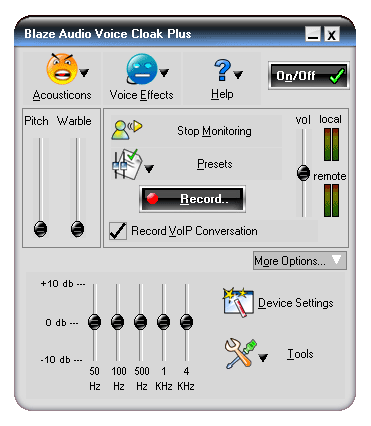Click the Stop Monitoring speaker-person icon
Viewport: 371px width, 426px height.
127,130
